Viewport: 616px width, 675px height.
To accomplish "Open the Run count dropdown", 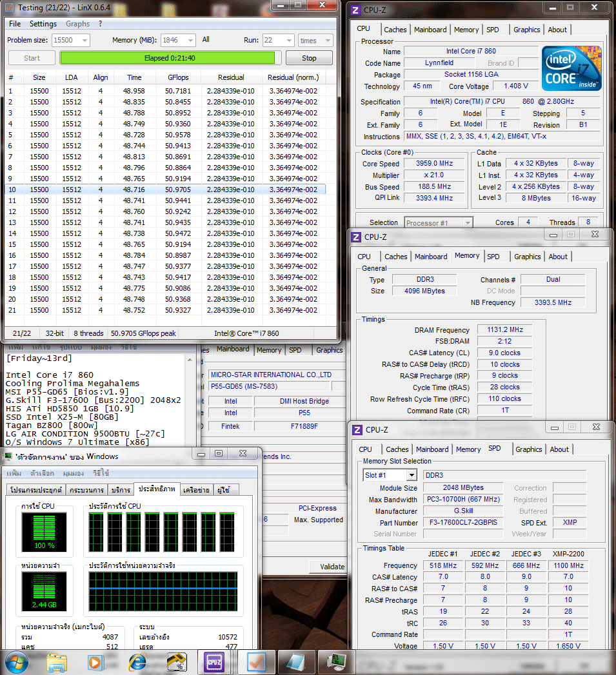I will [x=289, y=41].
